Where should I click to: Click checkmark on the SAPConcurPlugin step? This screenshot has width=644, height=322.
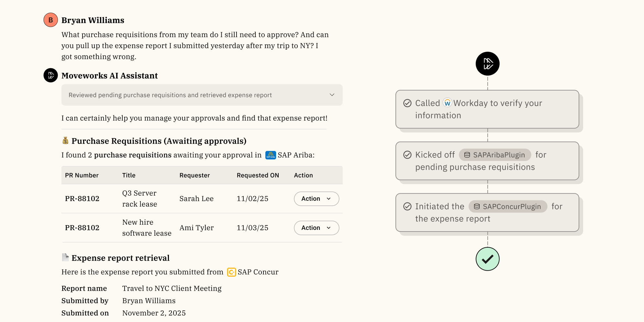[407, 206]
